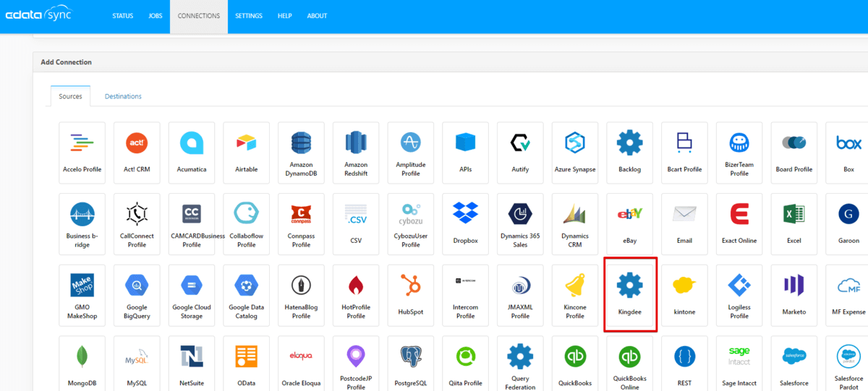Screen dimensions: 868x391
Task: Choose the Autify source
Action: 520,152
